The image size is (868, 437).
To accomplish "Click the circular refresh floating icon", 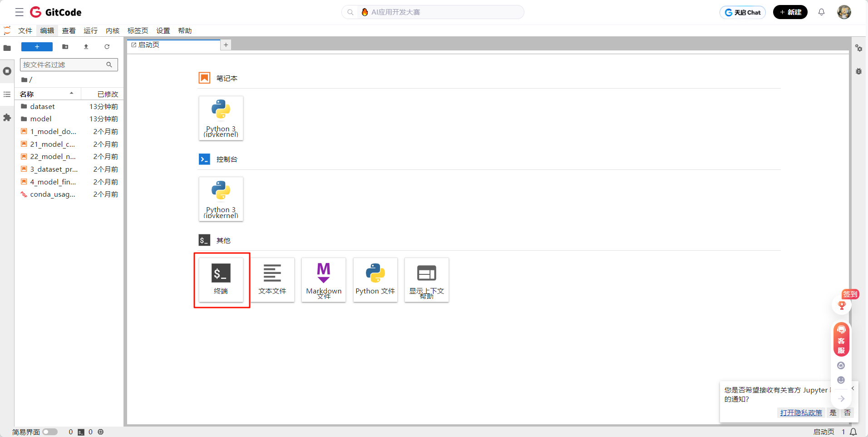I will click(841, 366).
